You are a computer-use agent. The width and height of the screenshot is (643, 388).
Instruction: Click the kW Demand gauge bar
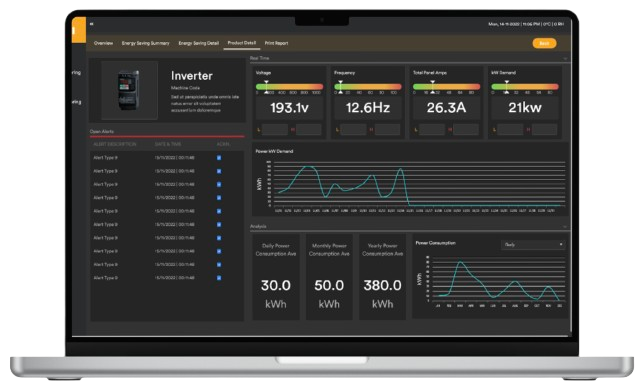coord(525,87)
